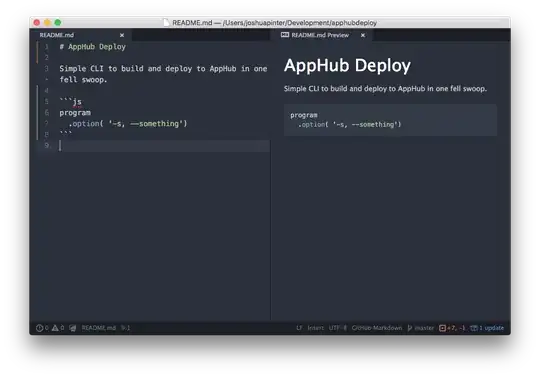Open the git diff +7, -1 indicator
The height and width of the screenshot is (377, 540).
pos(452,328)
